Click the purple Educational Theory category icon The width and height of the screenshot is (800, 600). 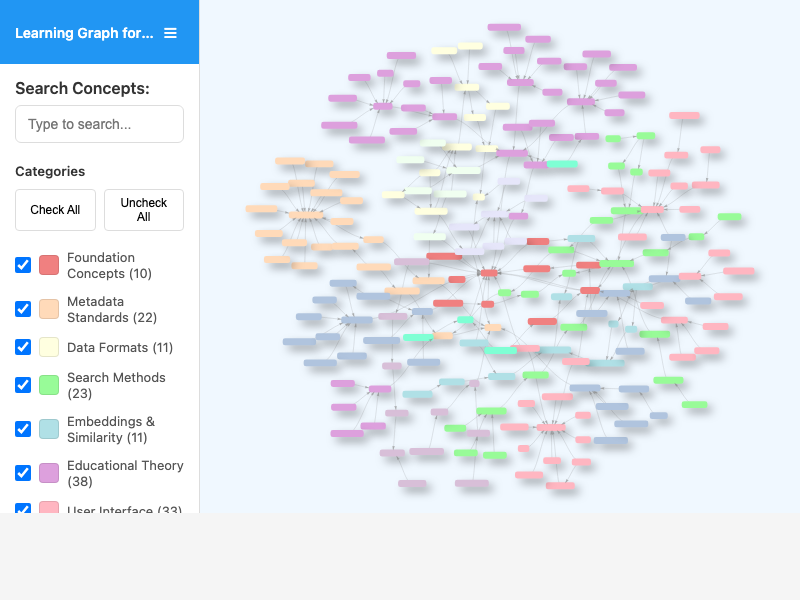(x=48, y=473)
